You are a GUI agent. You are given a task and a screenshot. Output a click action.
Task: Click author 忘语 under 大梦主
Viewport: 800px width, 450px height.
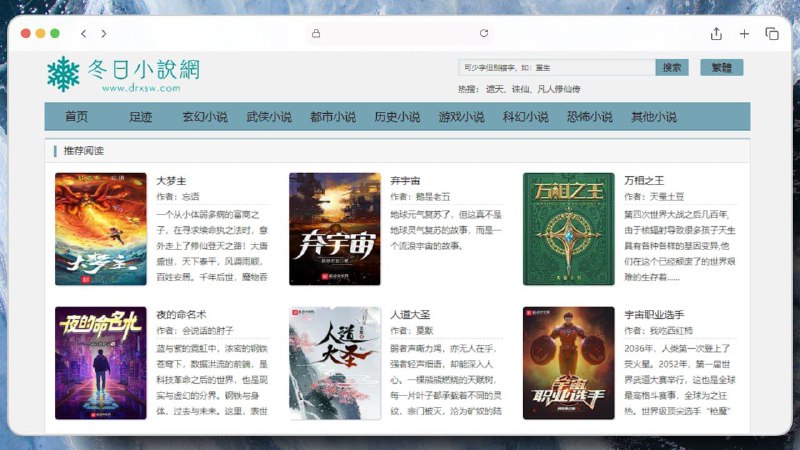coord(191,197)
